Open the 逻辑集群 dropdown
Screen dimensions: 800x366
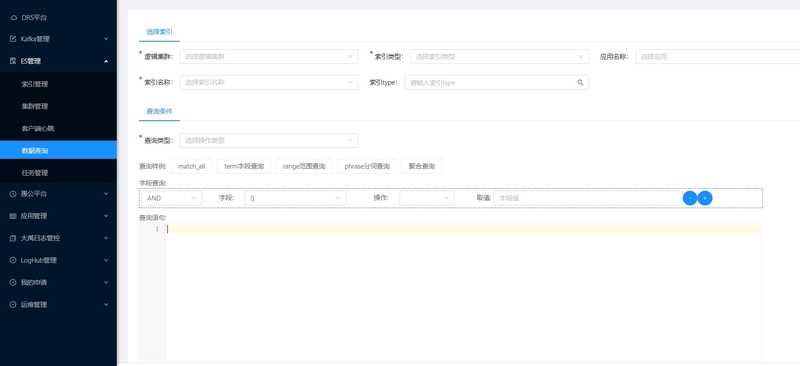click(269, 57)
